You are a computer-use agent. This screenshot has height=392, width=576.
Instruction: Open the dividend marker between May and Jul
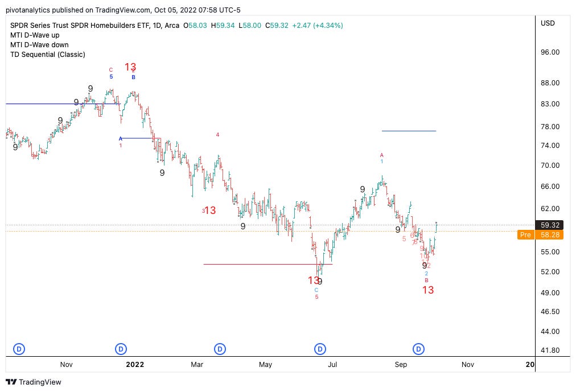coord(320,349)
